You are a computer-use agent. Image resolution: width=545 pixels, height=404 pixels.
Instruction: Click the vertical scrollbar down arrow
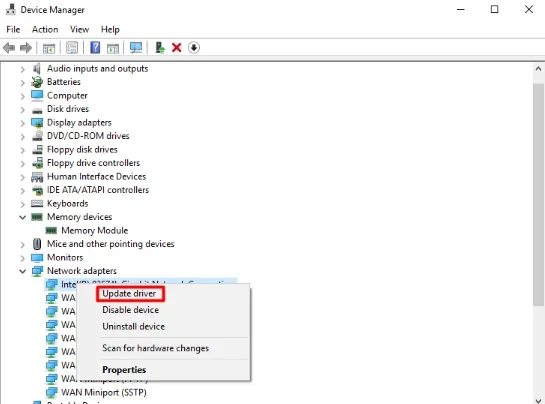click(538, 401)
